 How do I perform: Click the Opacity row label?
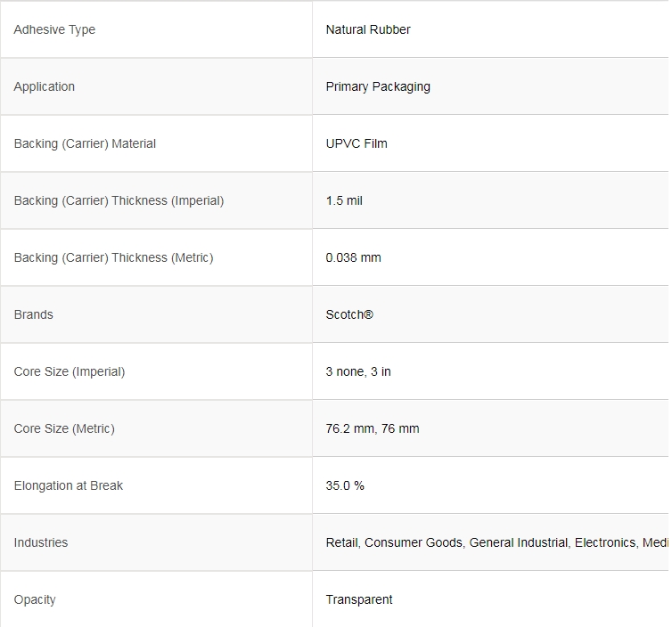click(x=36, y=599)
